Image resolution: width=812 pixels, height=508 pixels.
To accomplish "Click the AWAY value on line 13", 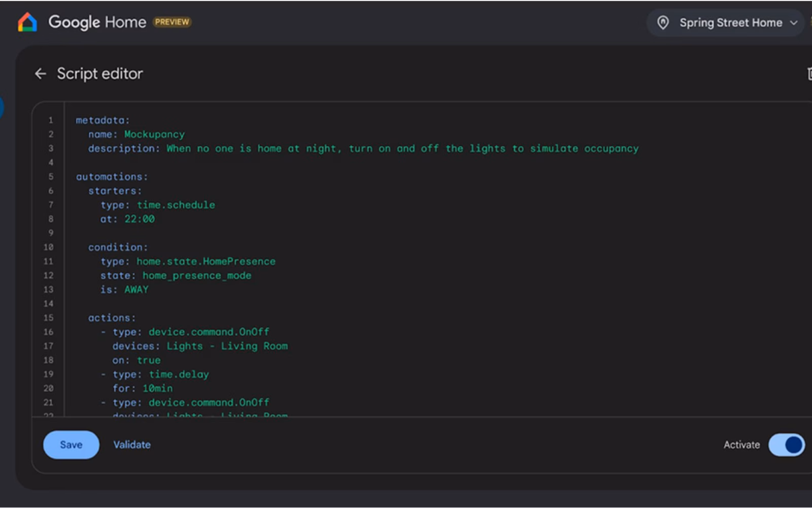I will tap(137, 290).
